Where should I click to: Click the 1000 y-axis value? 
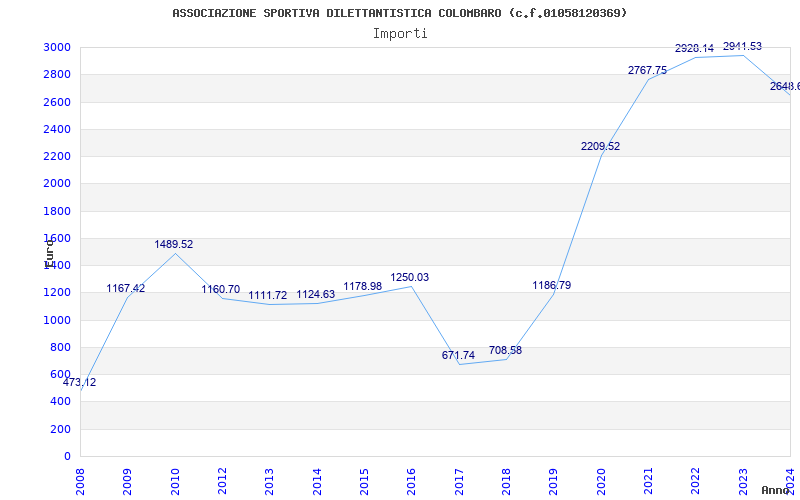tap(57, 320)
